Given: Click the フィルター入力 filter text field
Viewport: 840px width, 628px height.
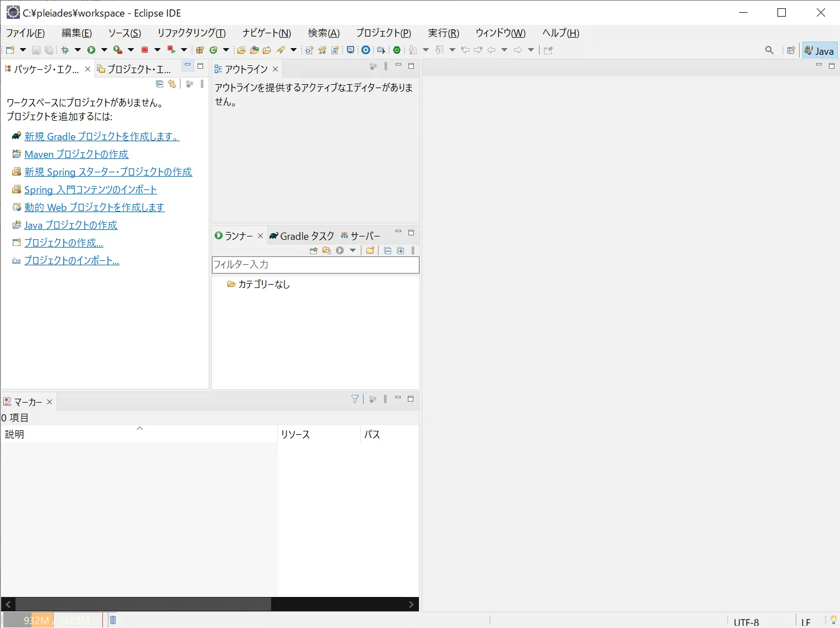Looking at the screenshot, I should (315, 265).
